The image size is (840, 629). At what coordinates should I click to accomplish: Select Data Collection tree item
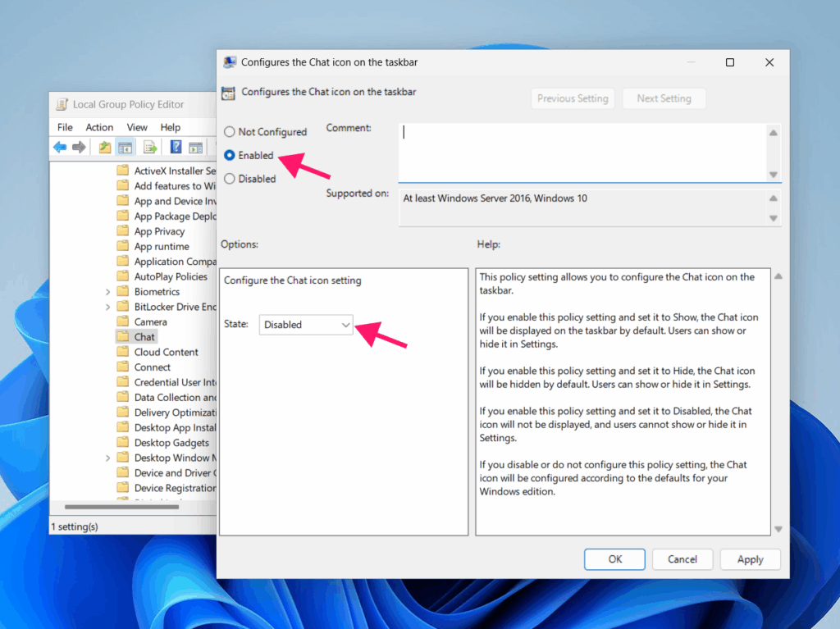(175, 397)
